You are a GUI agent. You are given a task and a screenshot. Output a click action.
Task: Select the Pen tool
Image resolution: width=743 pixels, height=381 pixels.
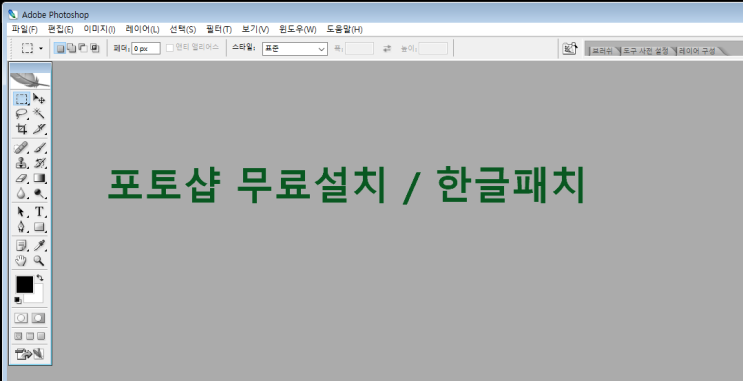[x=21, y=227]
